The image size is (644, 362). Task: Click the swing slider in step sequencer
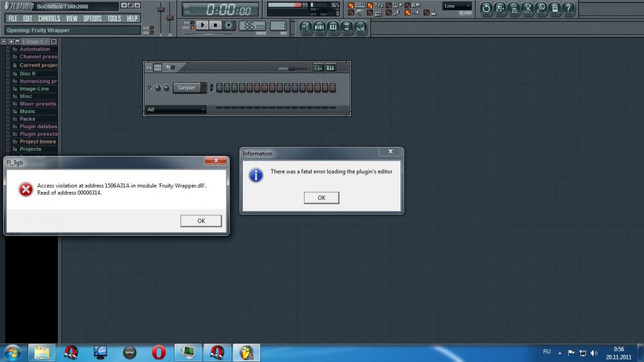pyautogui.click(x=299, y=69)
